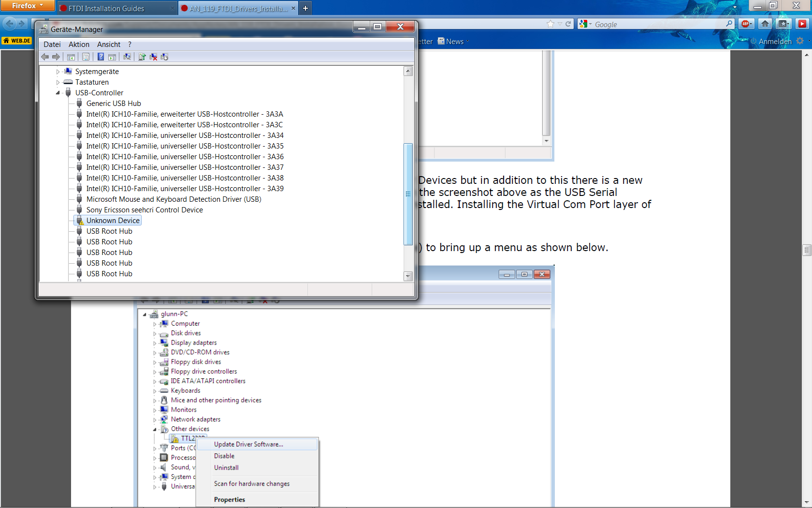Select the Systemgeräte category node
812x508 pixels.
[97, 72]
